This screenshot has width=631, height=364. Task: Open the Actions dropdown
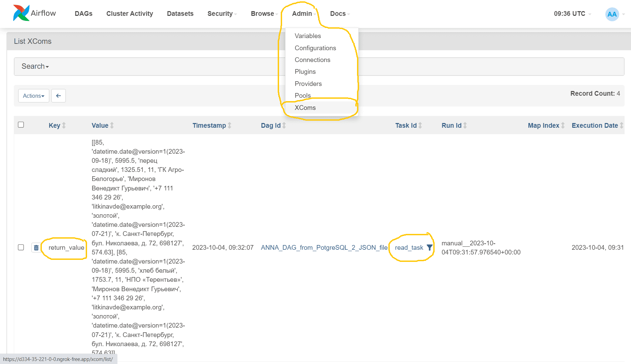(x=34, y=96)
